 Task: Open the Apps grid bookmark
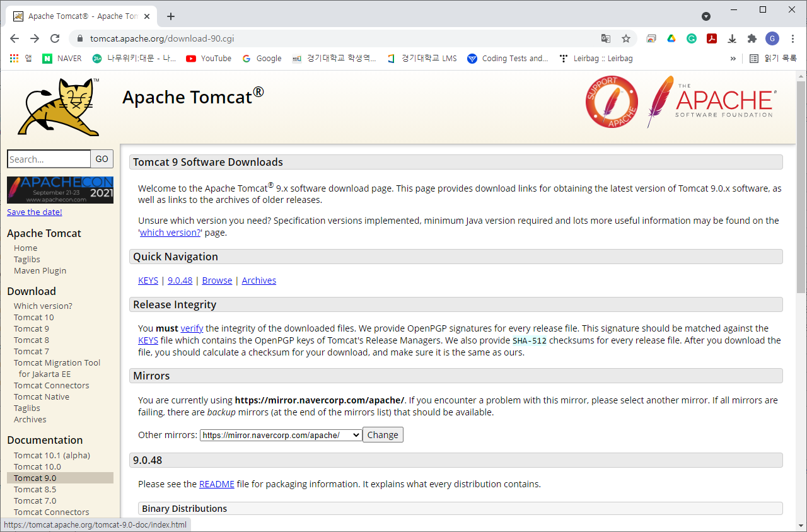(21, 58)
